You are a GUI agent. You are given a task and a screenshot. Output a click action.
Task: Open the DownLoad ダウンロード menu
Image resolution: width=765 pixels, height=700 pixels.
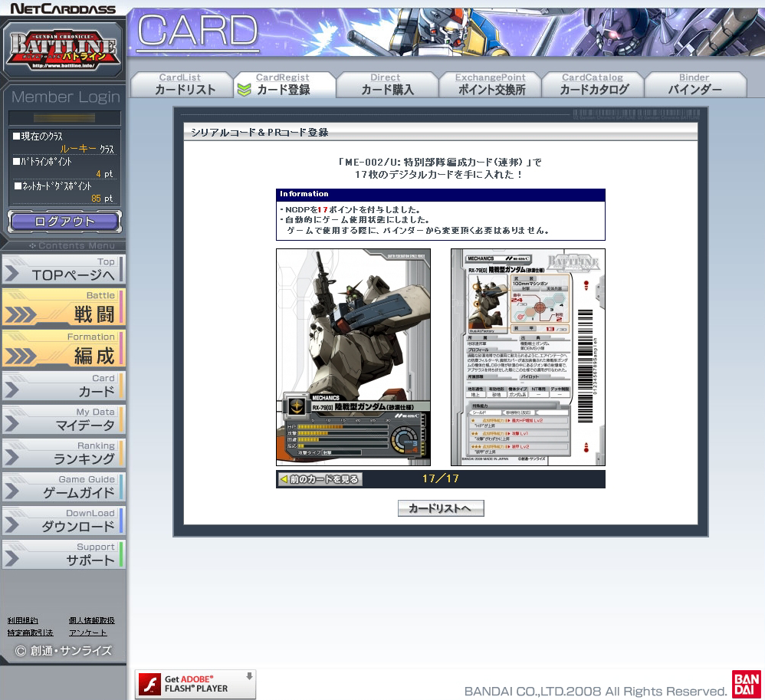(64, 521)
